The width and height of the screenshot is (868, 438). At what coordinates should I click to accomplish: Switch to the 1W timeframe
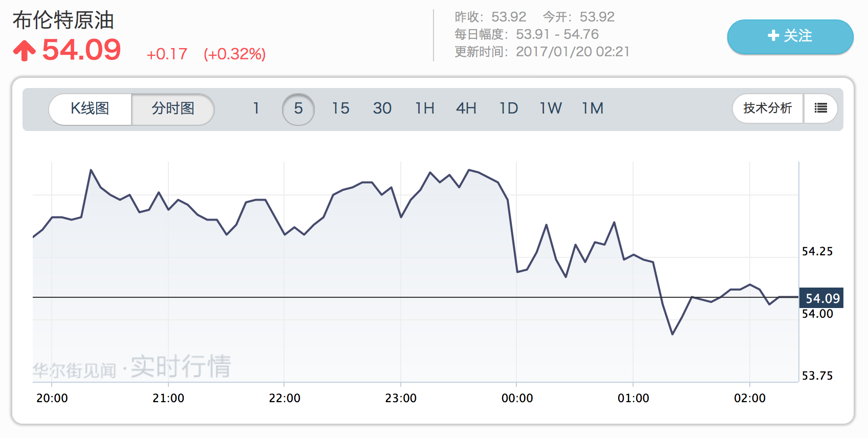551,108
